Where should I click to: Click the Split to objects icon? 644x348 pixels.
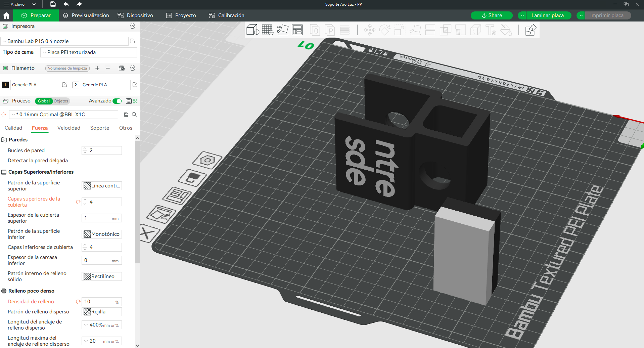[x=315, y=30]
